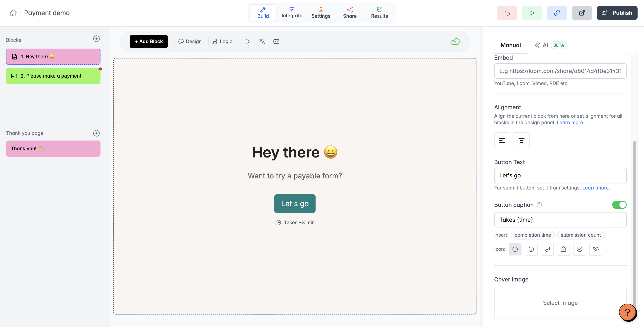644x327 pixels.
Task: Select the clock caption icon
Action: coord(515,249)
